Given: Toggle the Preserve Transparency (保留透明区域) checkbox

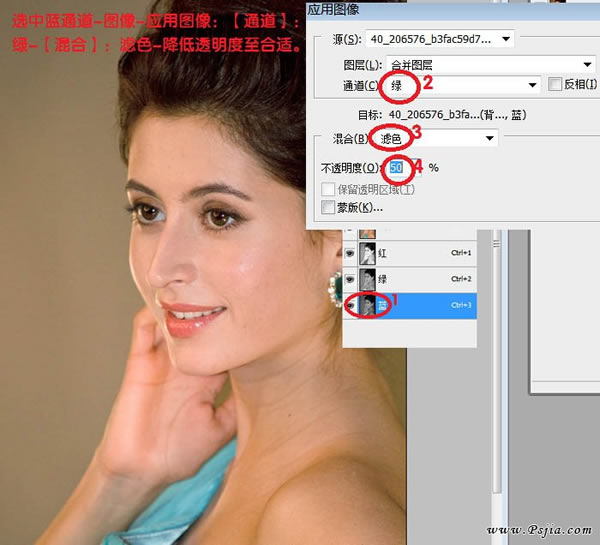Looking at the screenshot, I should pos(328,189).
